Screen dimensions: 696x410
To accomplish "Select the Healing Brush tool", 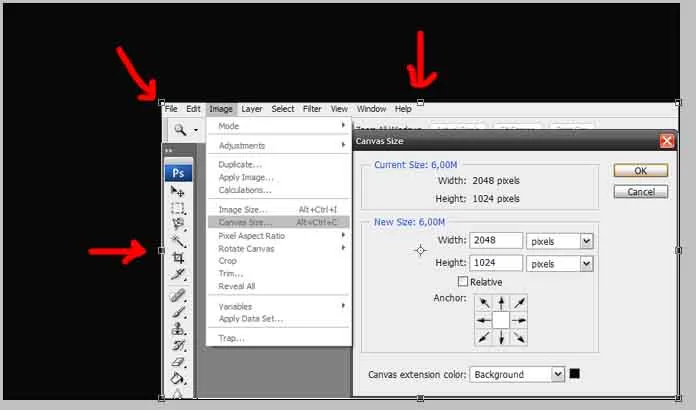I will pyautogui.click(x=178, y=296).
